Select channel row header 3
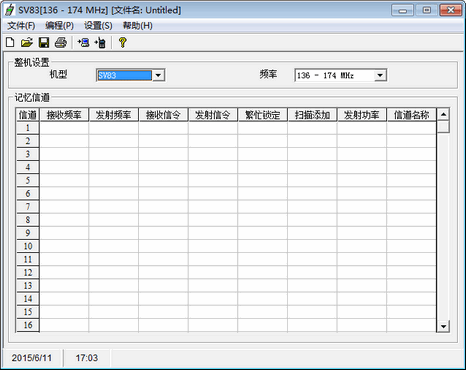466x370 pixels. (28, 154)
